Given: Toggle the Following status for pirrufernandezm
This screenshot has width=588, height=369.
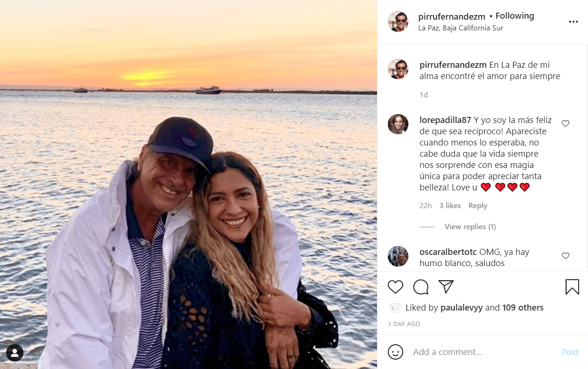Looking at the screenshot, I should pos(515,15).
